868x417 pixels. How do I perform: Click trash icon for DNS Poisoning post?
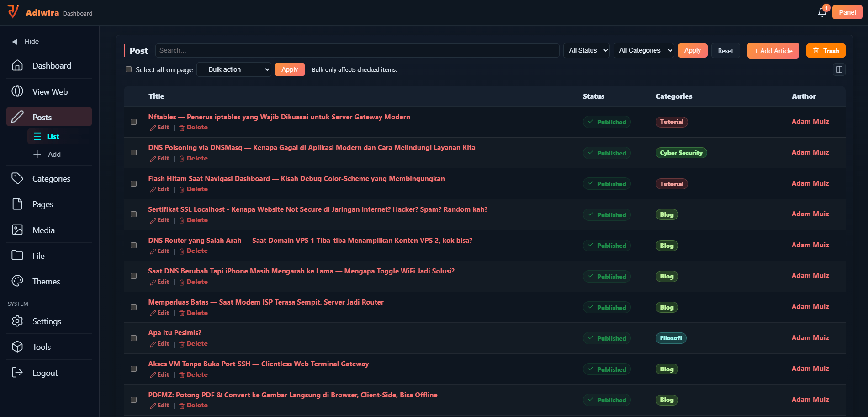pos(182,159)
